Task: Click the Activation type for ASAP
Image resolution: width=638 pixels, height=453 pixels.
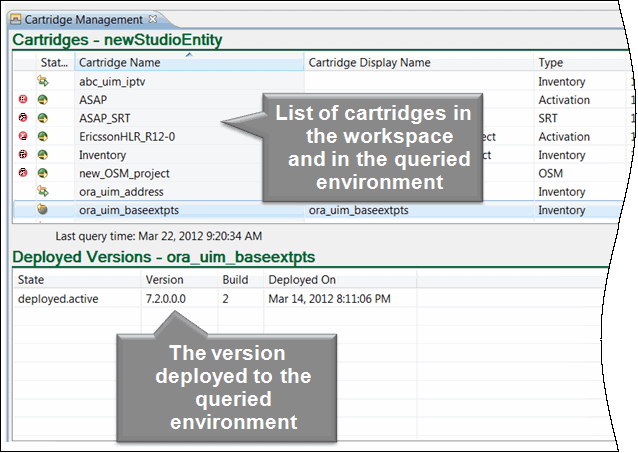Action: (x=564, y=100)
